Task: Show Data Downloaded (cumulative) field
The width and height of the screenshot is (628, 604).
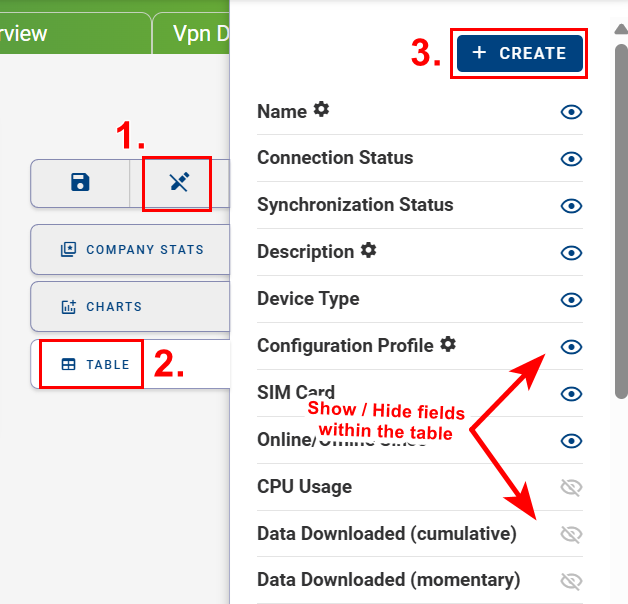Action: [571, 534]
